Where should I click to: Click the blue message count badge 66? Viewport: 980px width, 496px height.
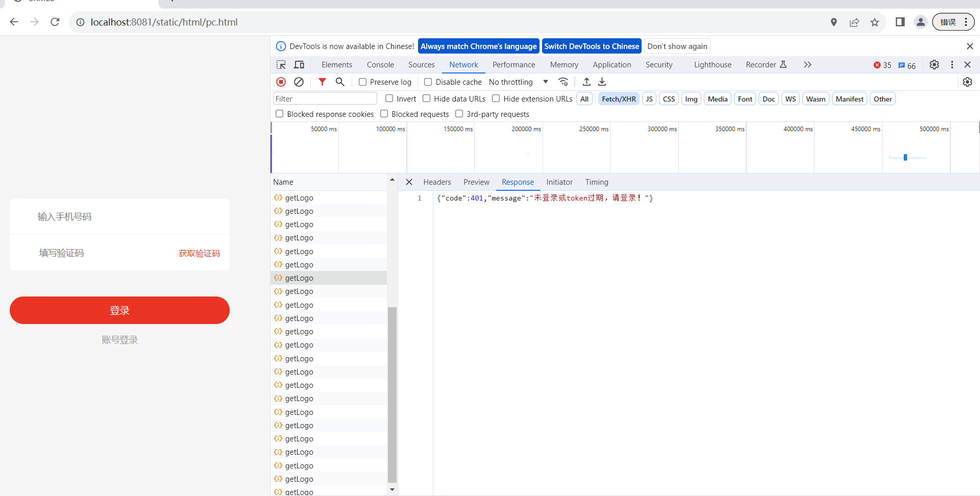tap(907, 65)
